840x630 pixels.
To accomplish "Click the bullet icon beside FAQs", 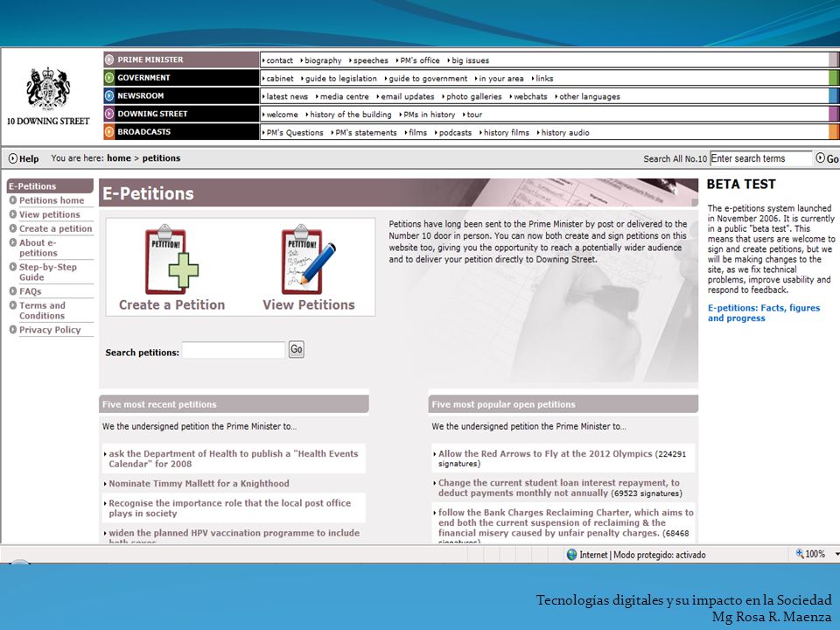I will click(x=13, y=290).
